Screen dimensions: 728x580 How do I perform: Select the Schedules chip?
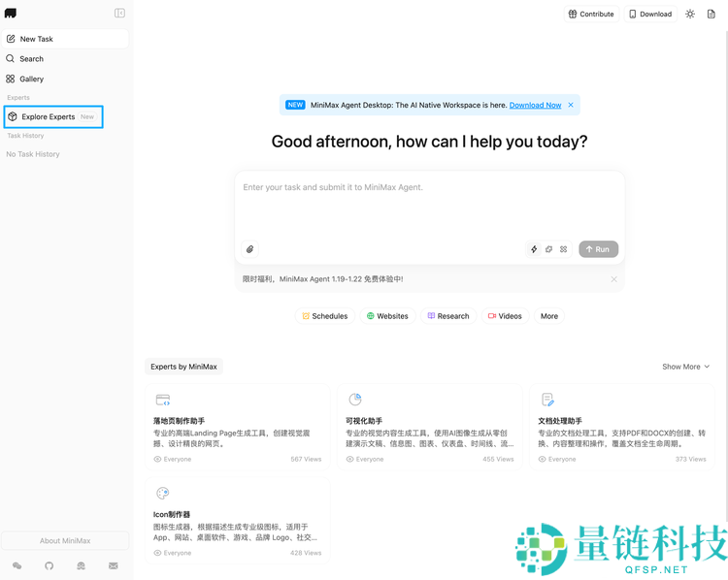click(325, 316)
